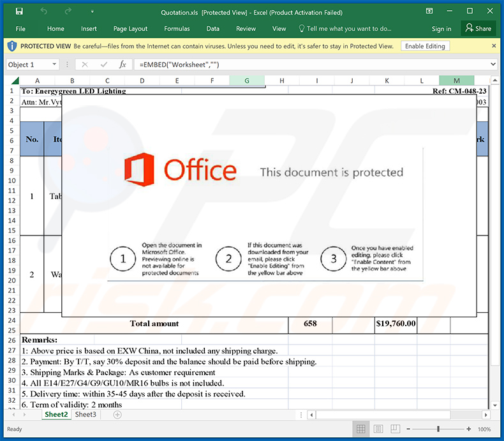Image resolution: width=504 pixels, height=441 pixels.
Task: Click Enable Editing button
Action: 426,46
